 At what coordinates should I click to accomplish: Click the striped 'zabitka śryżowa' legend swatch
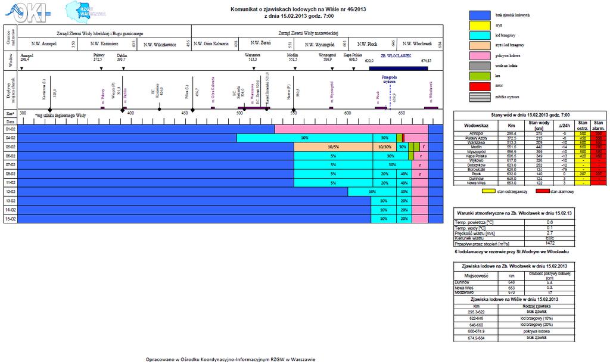point(480,97)
